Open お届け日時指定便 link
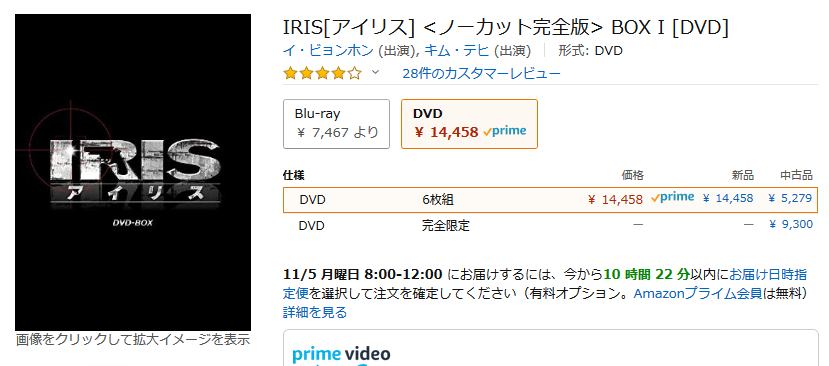 (545, 283)
